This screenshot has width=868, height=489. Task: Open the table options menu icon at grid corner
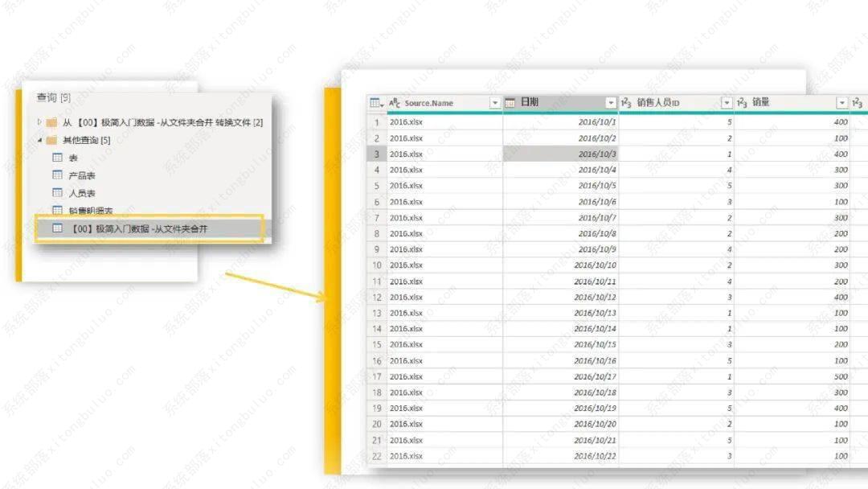pyautogui.click(x=376, y=103)
